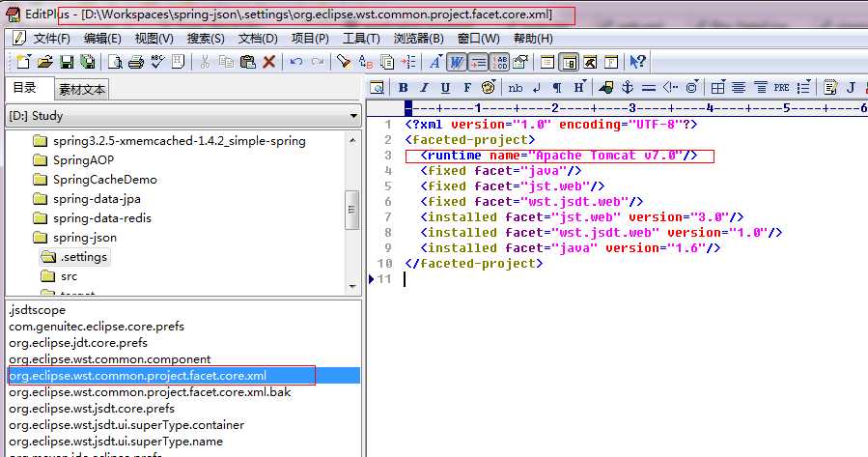
Task: Select the SpringCacheDemo folder
Action: pos(104,180)
